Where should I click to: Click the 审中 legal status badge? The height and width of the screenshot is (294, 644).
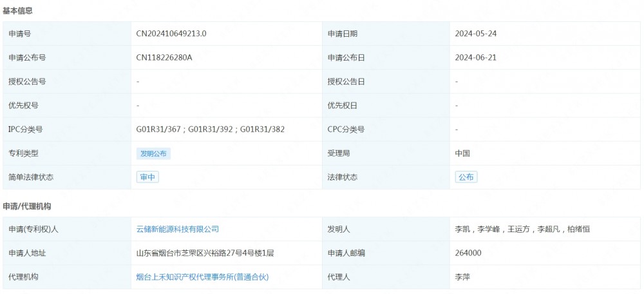147,177
